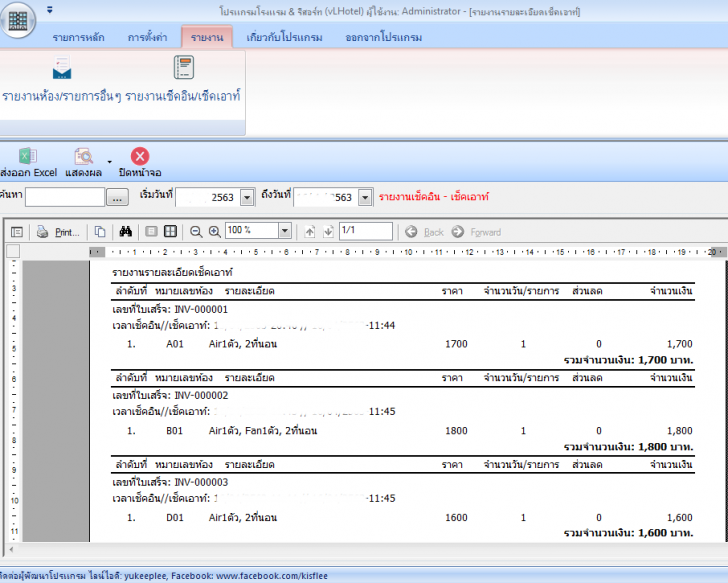Viewport: 728px width, 583px height.
Task: Zoom in with the magnifier plus icon
Action: pyautogui.click(x=214, y=231)
